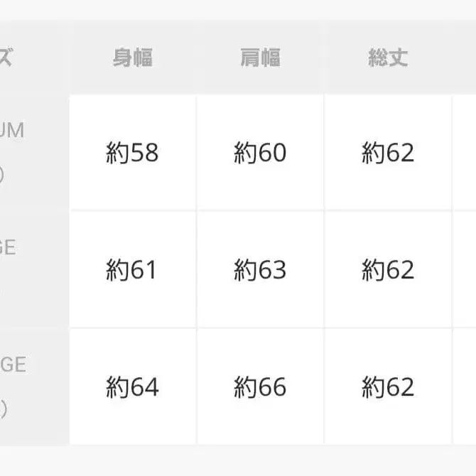Click the 総丈 column header

388,58
